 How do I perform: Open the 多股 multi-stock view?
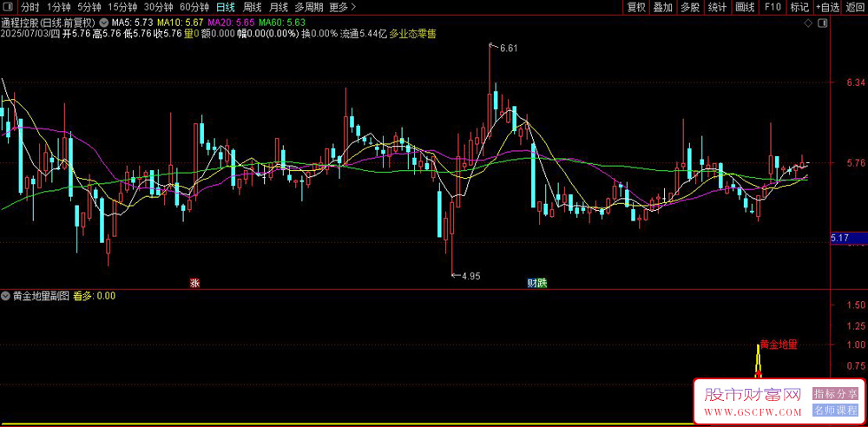click(690, 7)
